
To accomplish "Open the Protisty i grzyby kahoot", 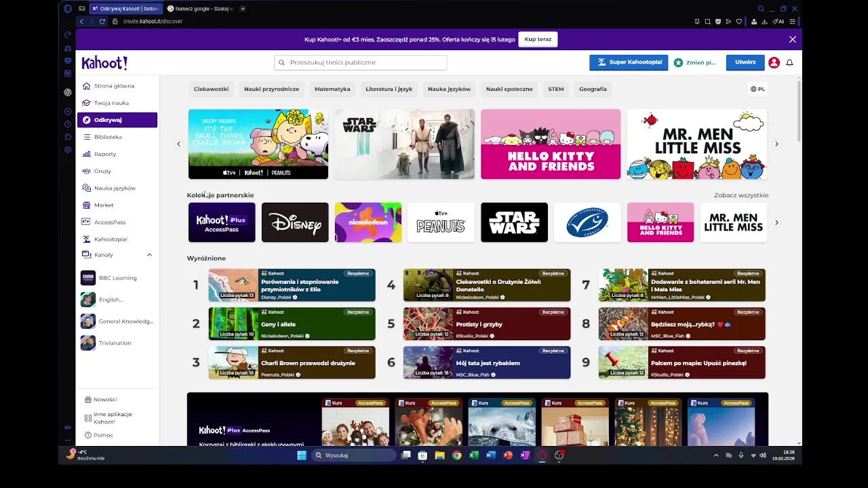I will pyautogui.click(x=487, y=324).
